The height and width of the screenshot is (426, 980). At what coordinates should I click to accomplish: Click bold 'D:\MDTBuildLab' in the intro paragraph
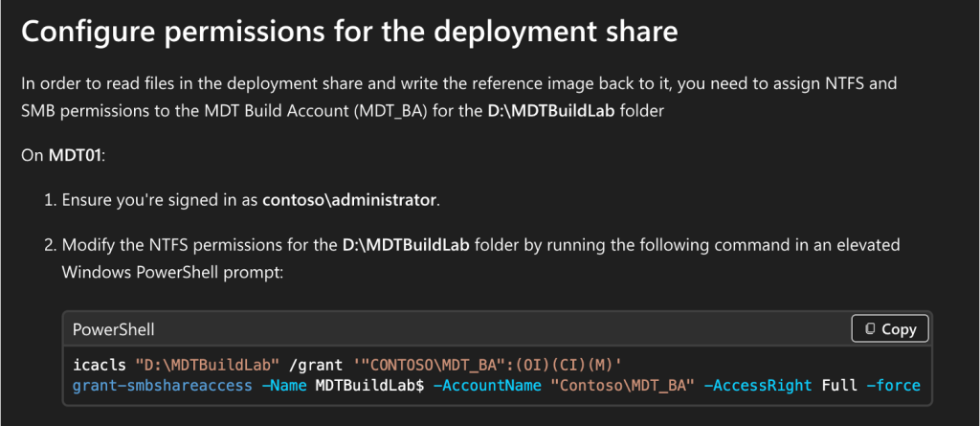point(536,111)
